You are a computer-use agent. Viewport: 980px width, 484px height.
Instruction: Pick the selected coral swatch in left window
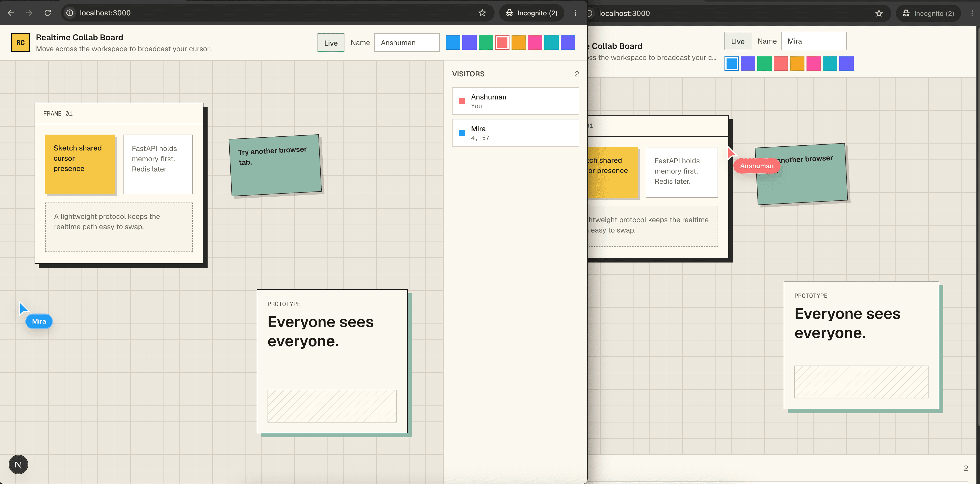(x=502, y=43)
